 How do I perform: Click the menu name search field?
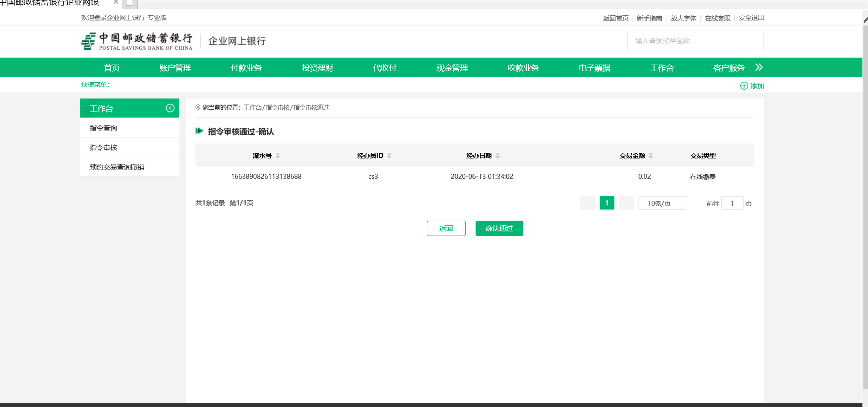pos(695,41)
